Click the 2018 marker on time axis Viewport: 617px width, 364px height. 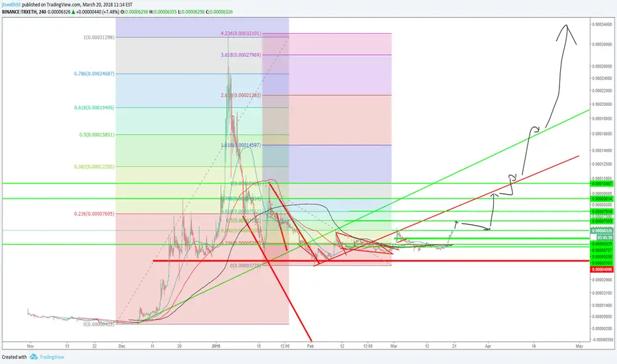pyautogui.click(x=216, y=346)
